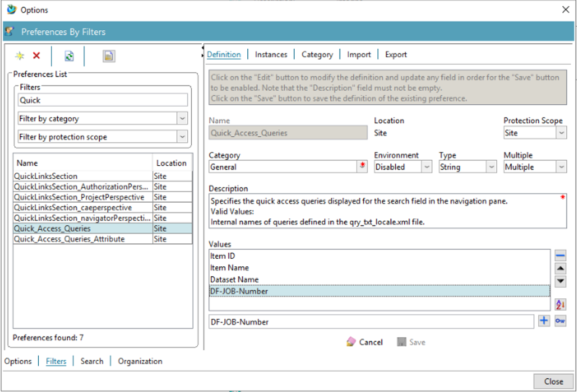577x392 pixels.
Task: Click the Description text area
Action: pos(388,211)
